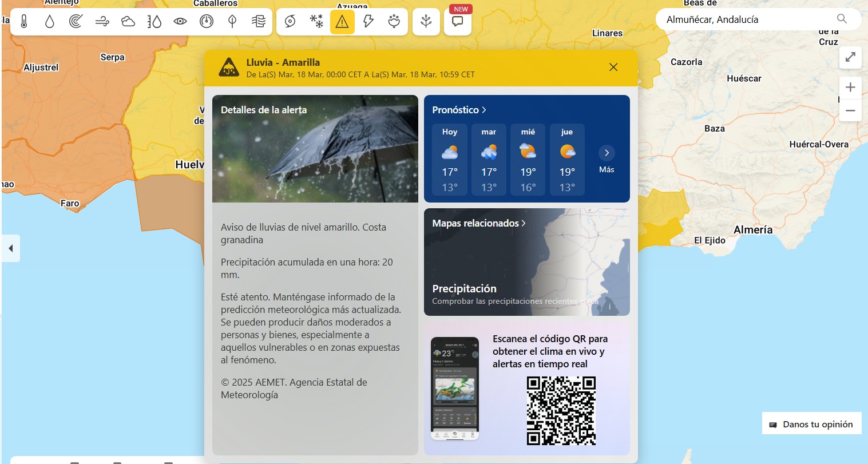Viewport: 868px width, 464px height.
Task: Toggle the visibility eye layer
Action: 180,22
